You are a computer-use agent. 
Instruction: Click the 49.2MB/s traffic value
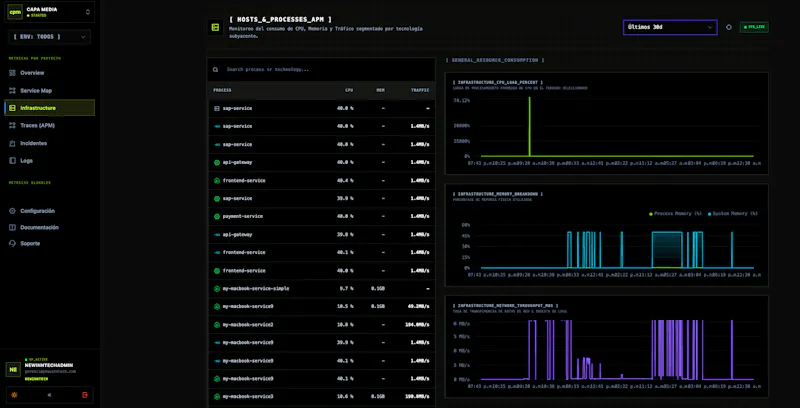(x=418, y=307)
